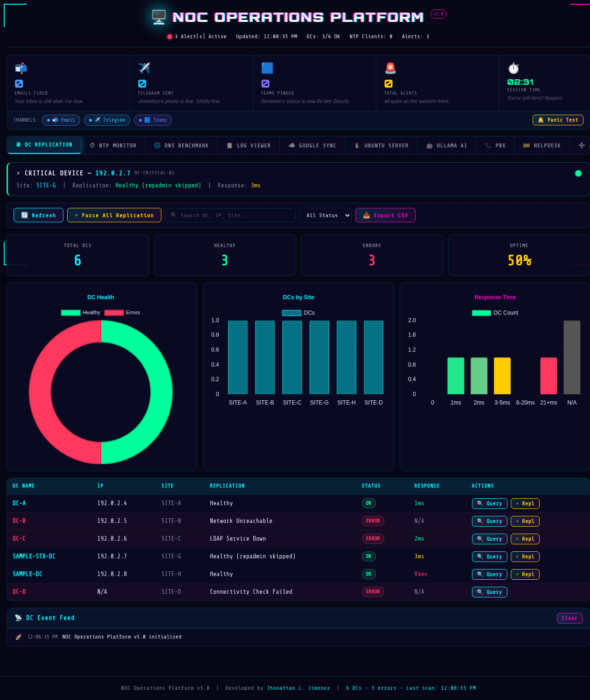Click the yellow 3-5ms bar in Response Time
Viewport: 590px width, 700px height.
(502, 376)
